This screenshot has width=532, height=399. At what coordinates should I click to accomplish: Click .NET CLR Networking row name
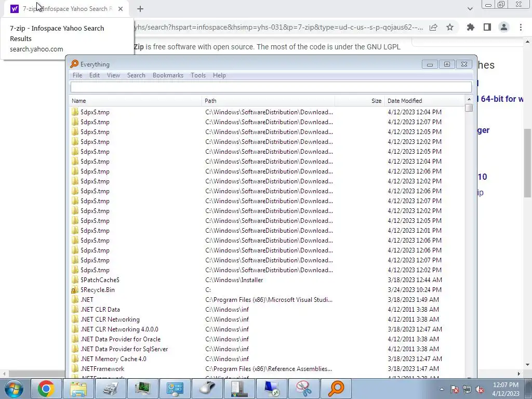[x=110, y=320]
